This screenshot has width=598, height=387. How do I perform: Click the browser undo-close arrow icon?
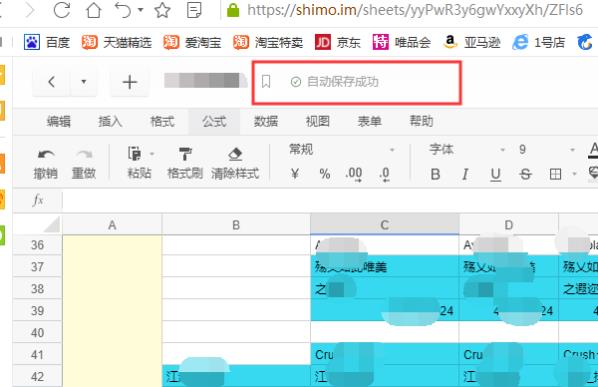click(123, 10)
